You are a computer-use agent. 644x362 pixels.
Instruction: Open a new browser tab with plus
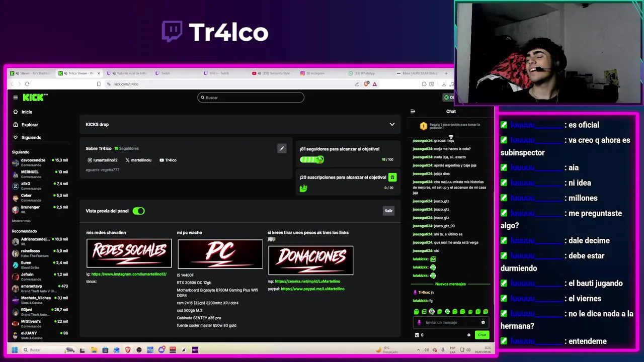(x=446, y=73)
